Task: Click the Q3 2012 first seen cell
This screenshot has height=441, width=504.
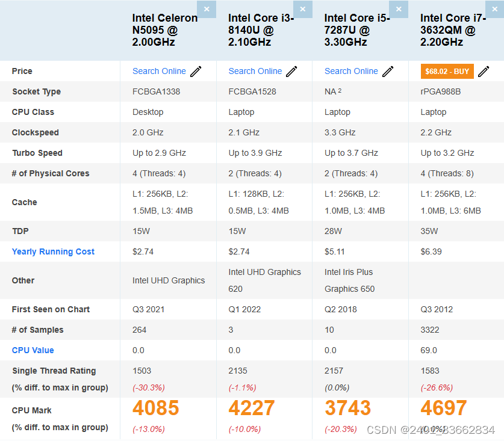Action: pos(437,309)
